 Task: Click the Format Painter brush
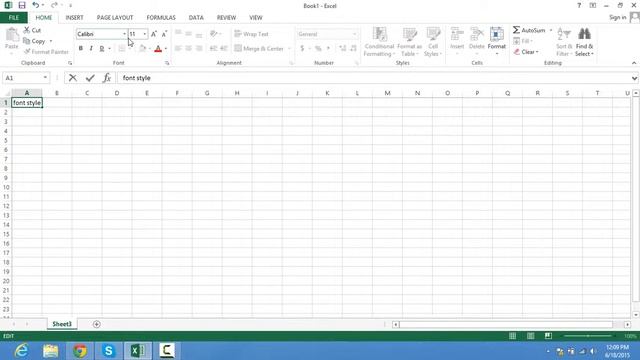[x=46, y=52]
